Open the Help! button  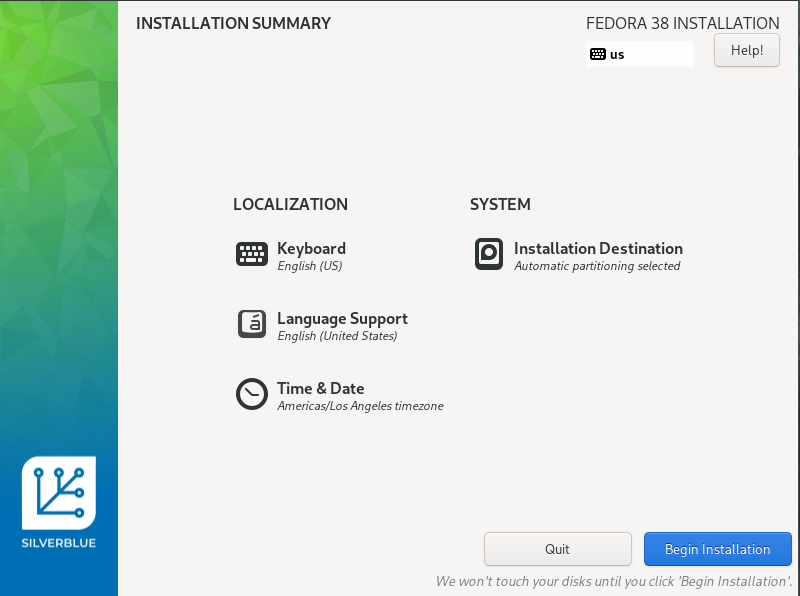click(747, 50)
